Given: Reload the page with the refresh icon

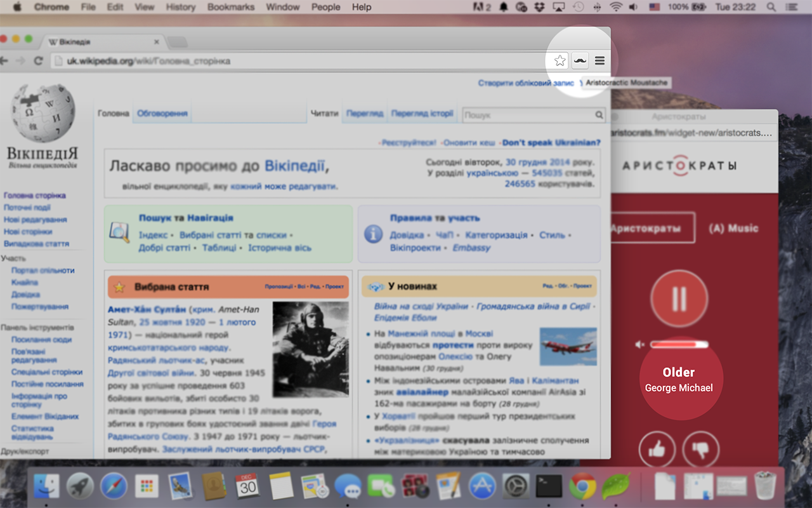Looking at the screenshot, I should tap(38, 61).
